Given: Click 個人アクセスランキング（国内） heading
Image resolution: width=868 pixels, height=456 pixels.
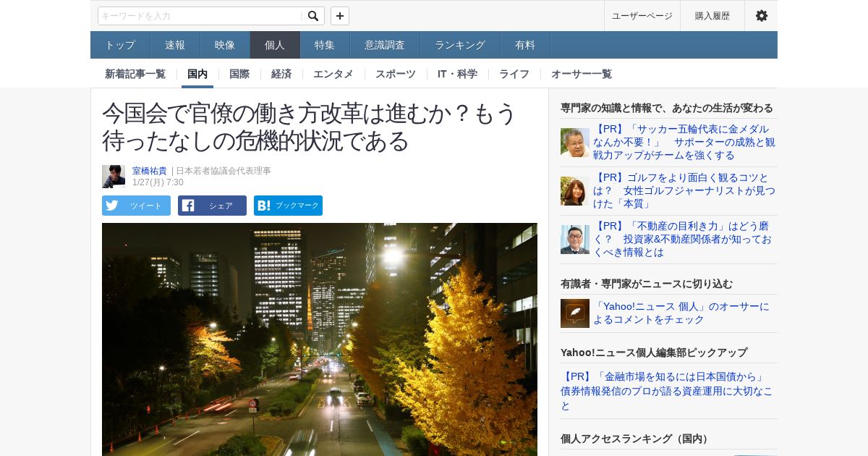Looking at the screenshot, I should click(x=636, y=439).
